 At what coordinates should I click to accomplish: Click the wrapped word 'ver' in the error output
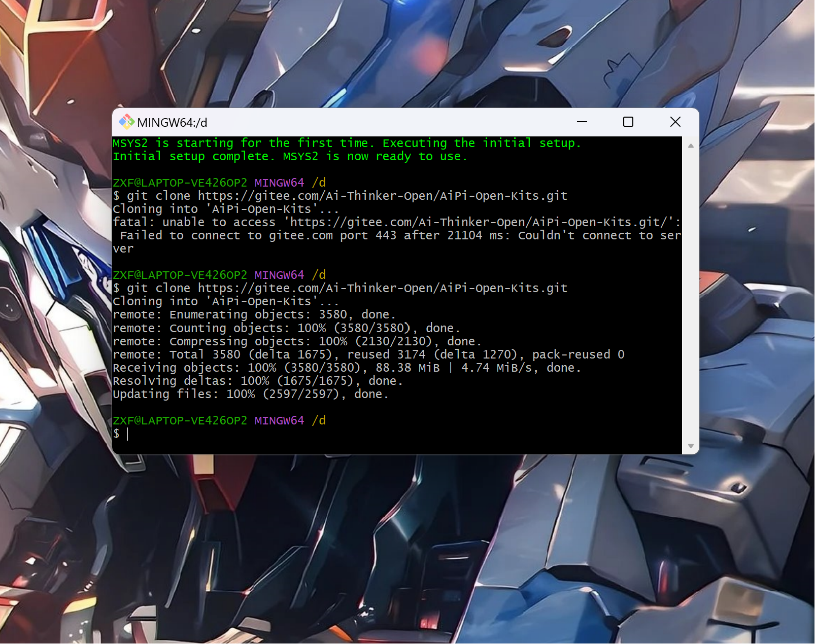pyautogui.click(x=123, y=249)
